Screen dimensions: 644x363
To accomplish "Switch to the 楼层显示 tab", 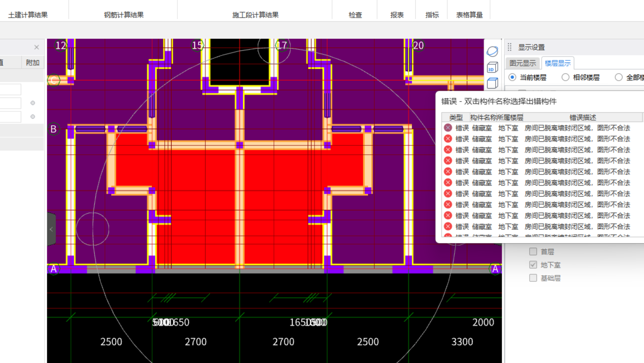I will click(x=558, y=63).
